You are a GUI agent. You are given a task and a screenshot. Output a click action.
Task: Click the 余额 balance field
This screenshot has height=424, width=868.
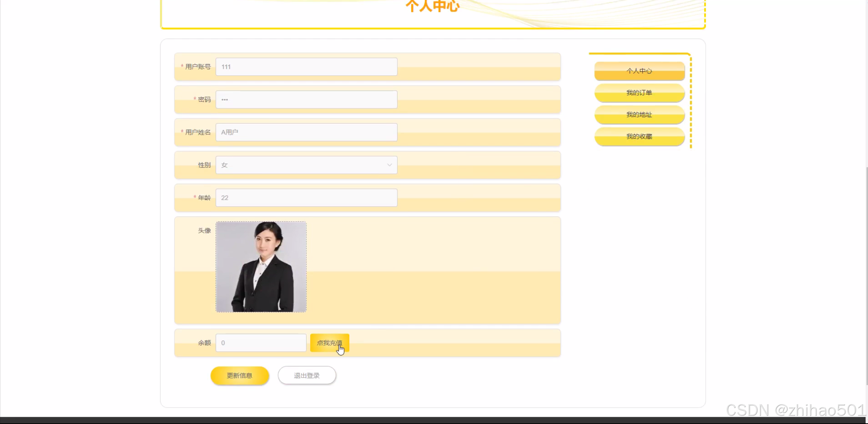click(x=261, y=343)
